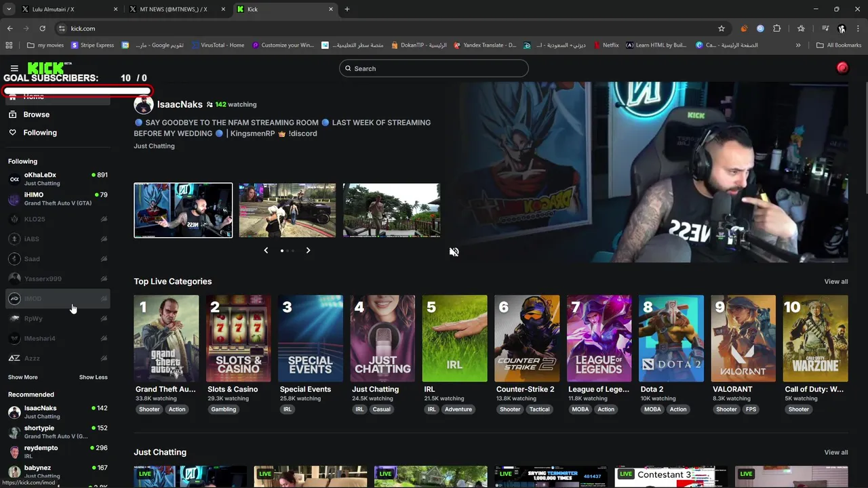Open the Following sidebar item

(58, 133)
